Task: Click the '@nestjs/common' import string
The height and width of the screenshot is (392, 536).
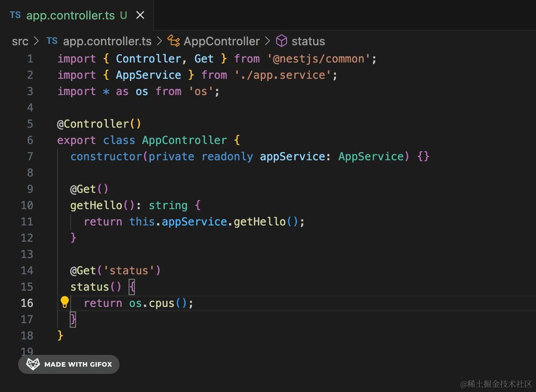Action: [x=321, y=59]
